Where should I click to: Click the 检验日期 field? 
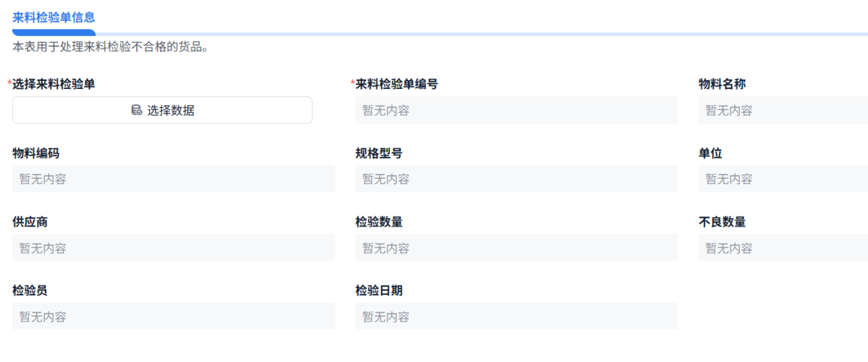516,316
